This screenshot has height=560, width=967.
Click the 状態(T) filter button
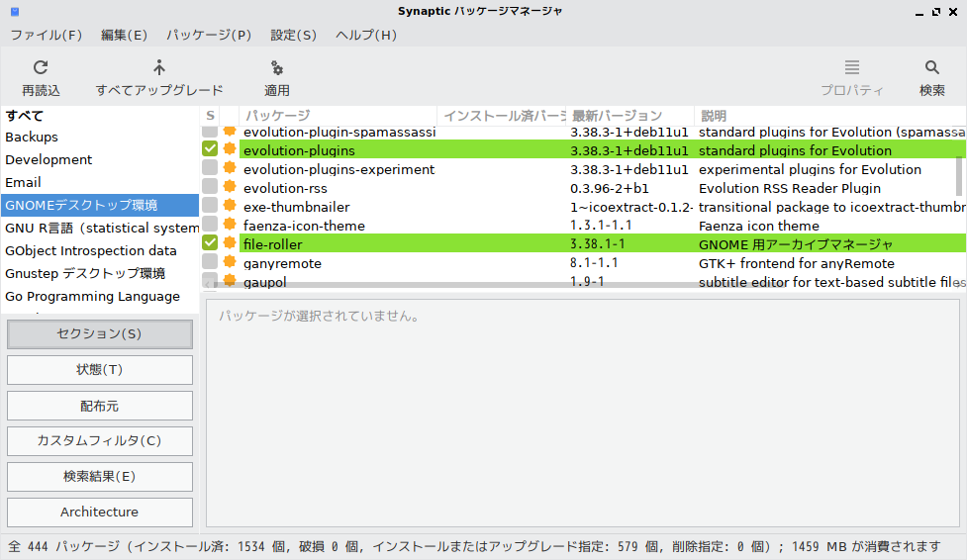[x=100, y=369]
